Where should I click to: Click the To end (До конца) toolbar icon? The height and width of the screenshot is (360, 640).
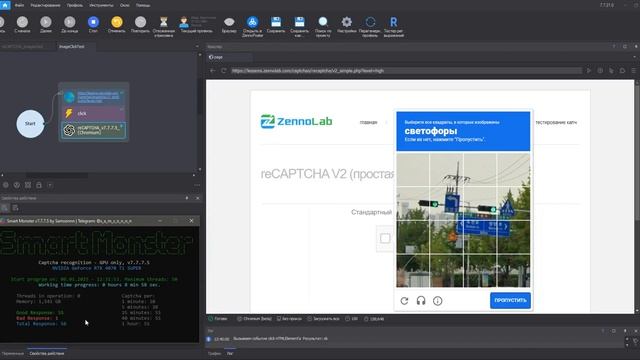pos(70,22)
